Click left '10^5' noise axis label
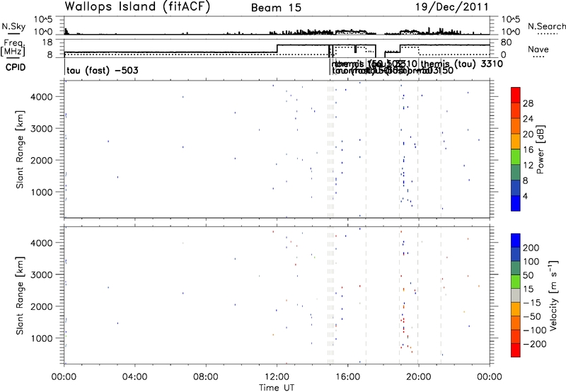The height and width of the screenshot is (392, 566). pos(43,19)
